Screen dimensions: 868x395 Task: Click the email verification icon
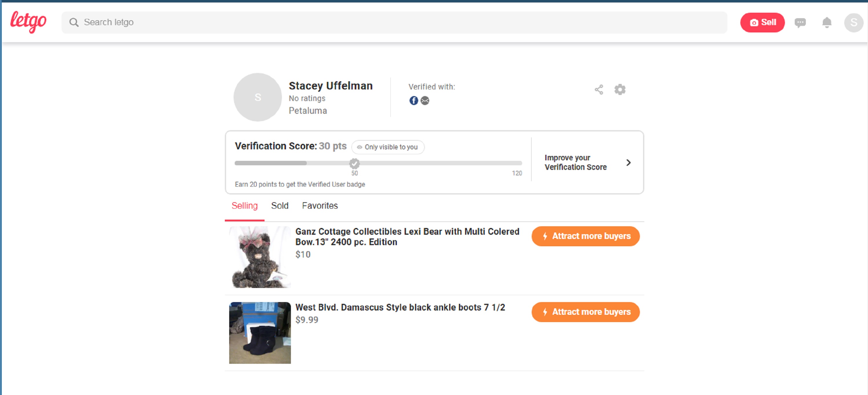tap(425, 100)
